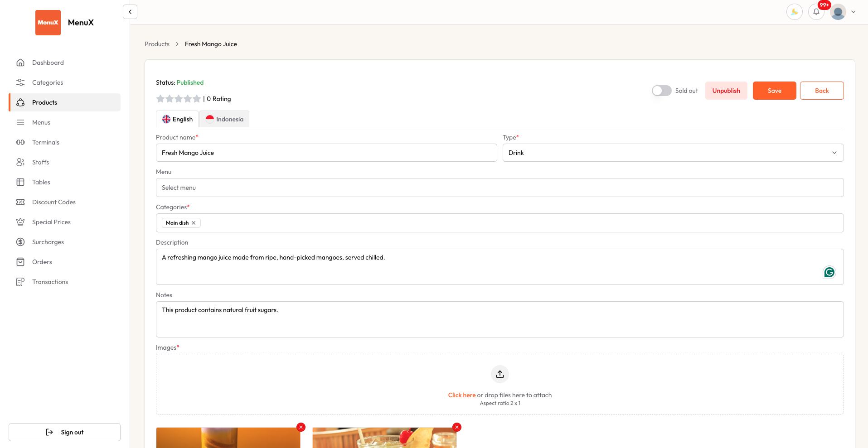Click the Surcharges dollar icon
868x448 pixels.
(x=20, y=242)
